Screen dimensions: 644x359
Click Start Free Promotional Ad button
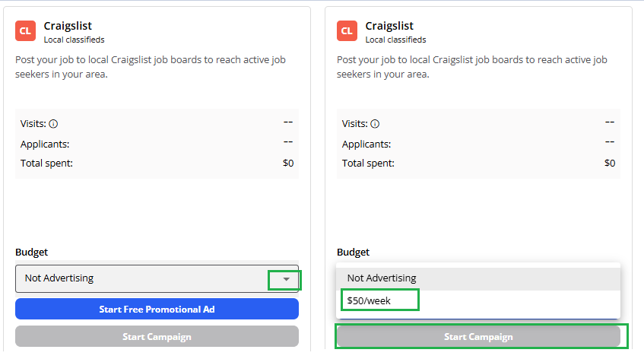(157, 309)
